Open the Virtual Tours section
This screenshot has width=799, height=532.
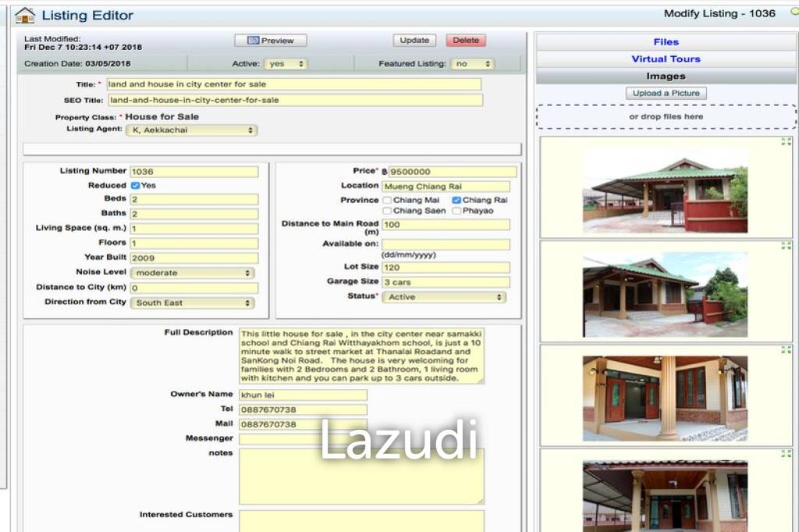point(666,59)
